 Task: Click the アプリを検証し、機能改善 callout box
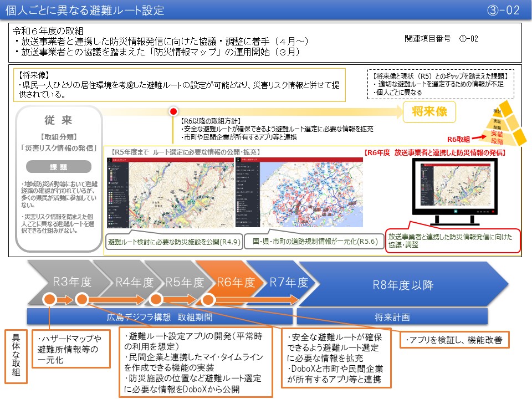(x=454, y=341)
